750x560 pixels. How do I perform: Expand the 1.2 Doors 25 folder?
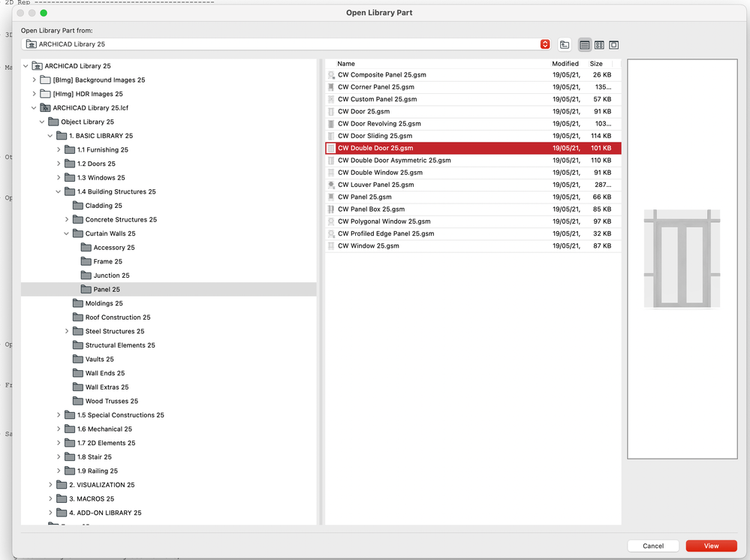(59, 164)
